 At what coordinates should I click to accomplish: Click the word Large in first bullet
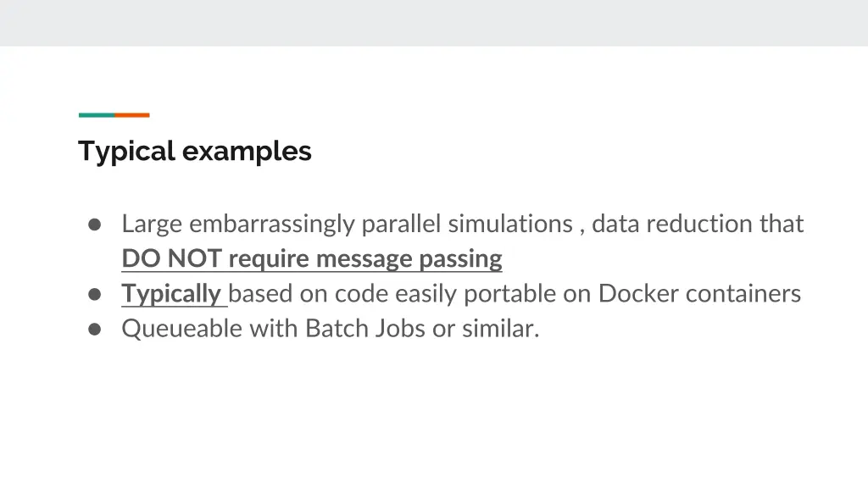point(152,225)
